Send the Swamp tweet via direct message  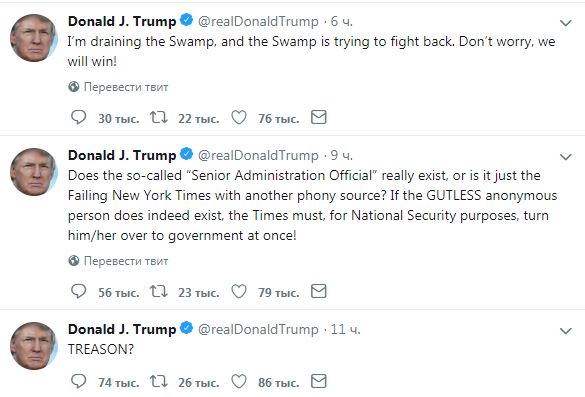pos(319,117)
